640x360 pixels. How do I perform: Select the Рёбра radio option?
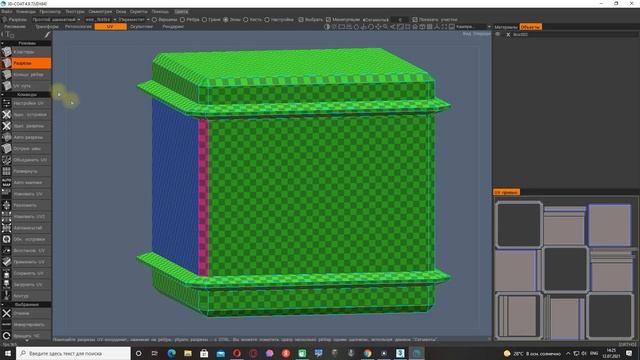(182, 20)
